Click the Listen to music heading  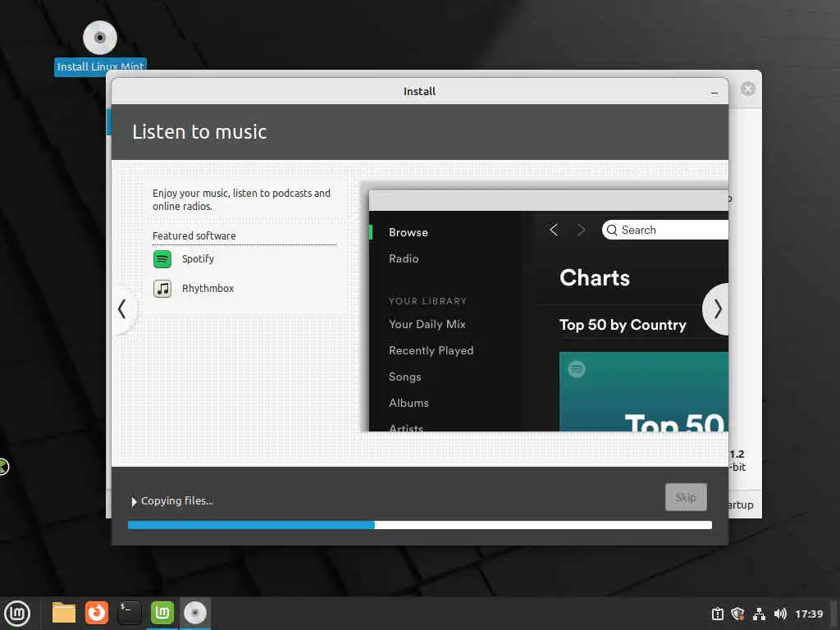pyautogui.click(x=199, y=132)
